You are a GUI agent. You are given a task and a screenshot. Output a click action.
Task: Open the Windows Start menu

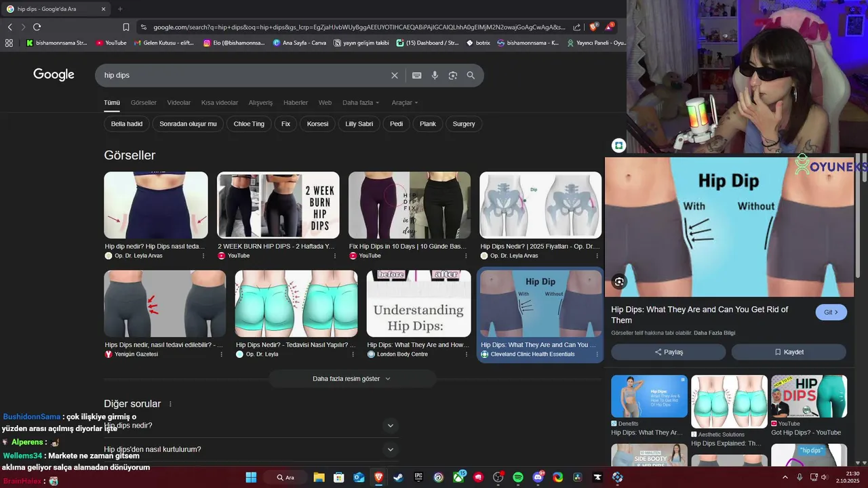tap(251, 477)
